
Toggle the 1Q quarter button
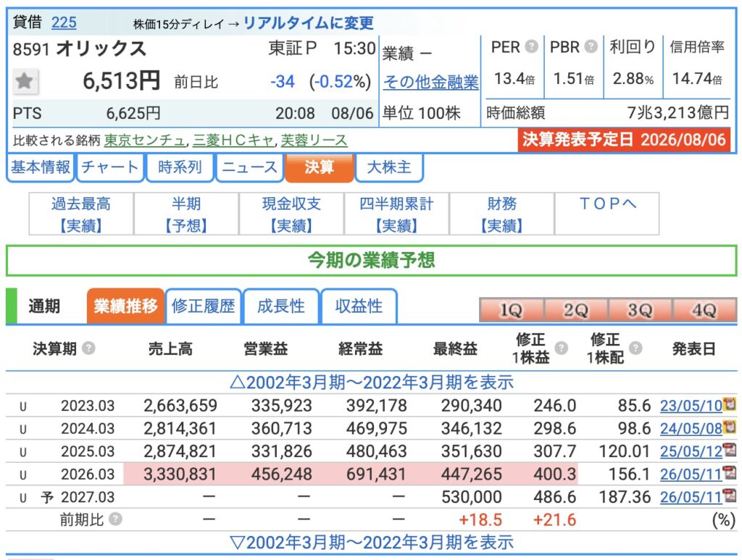click(512, 310)
